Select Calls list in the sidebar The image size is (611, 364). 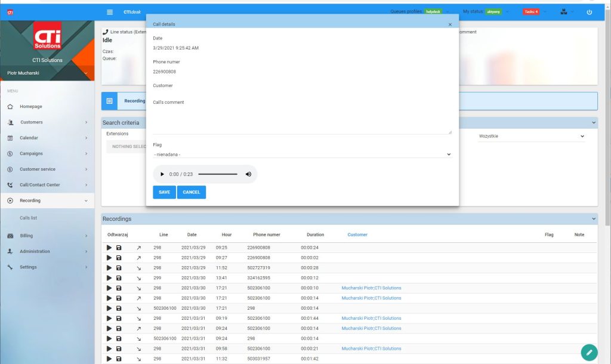click(29, 218)
